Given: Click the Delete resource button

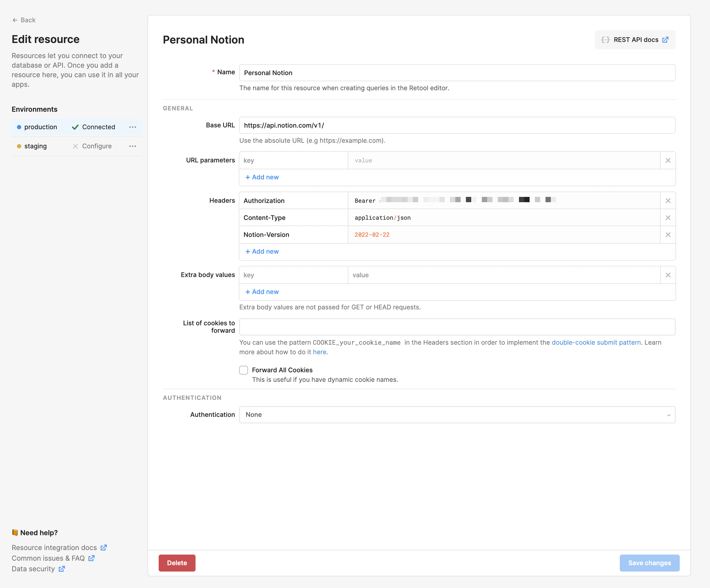Looking at the screenshot, I should [177, 563].
